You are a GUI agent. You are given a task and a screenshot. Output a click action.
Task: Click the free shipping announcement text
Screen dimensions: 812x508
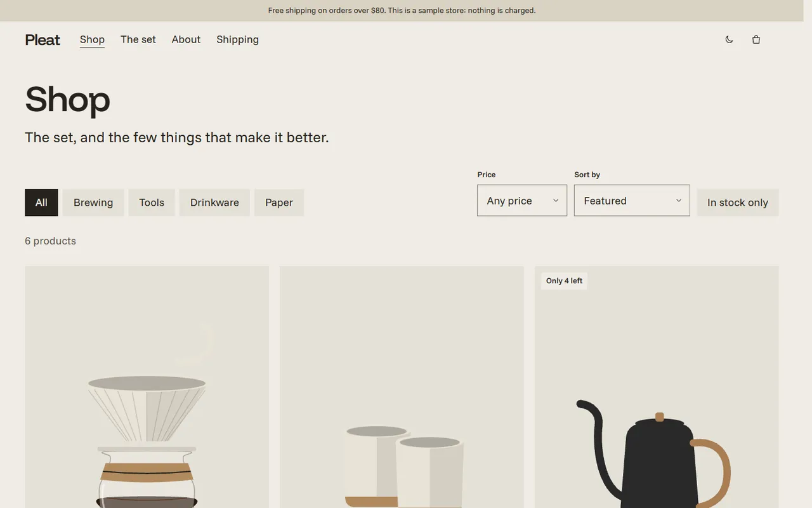402,10
